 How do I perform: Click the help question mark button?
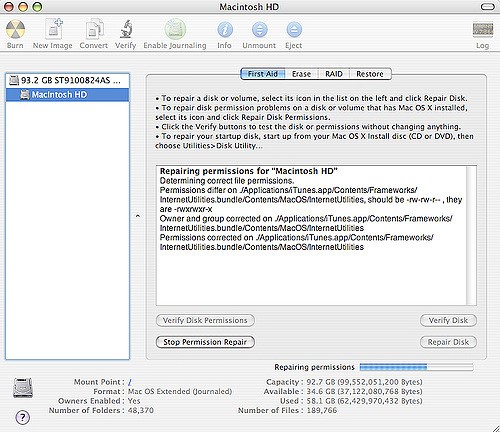[x=23, y=417]
